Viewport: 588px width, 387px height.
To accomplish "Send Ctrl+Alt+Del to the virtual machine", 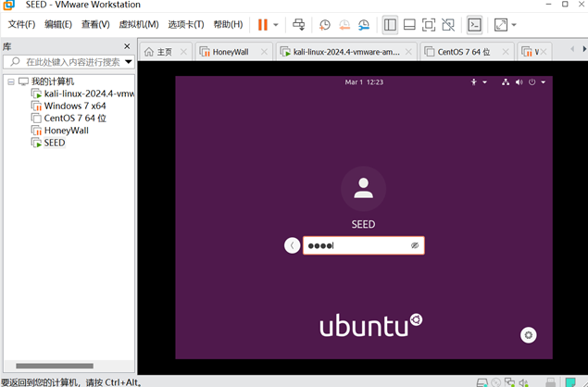I will pyautogui.click(x=299, y=25).
